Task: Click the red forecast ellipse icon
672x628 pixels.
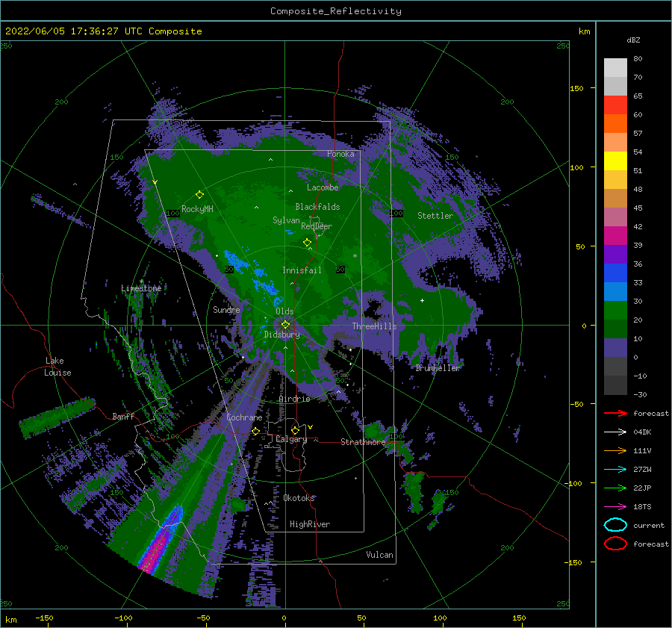Action: [x=615, y=544]
